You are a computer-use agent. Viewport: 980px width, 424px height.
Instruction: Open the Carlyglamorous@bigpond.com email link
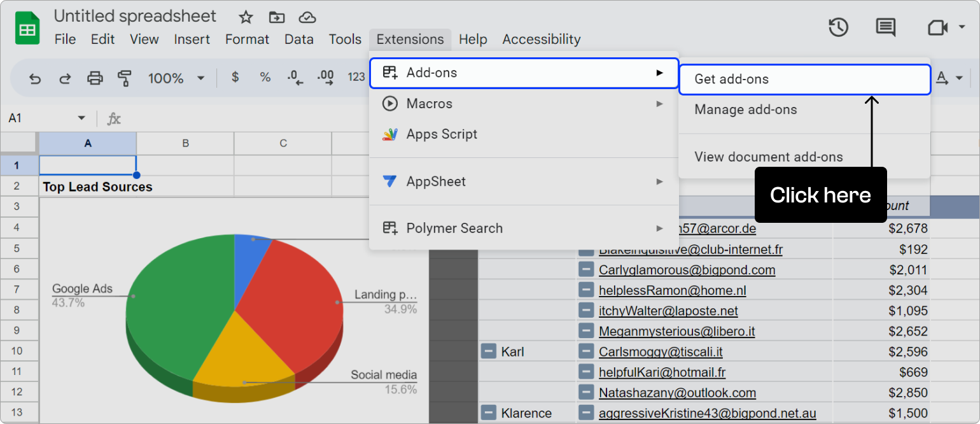(x=687, y=270)
